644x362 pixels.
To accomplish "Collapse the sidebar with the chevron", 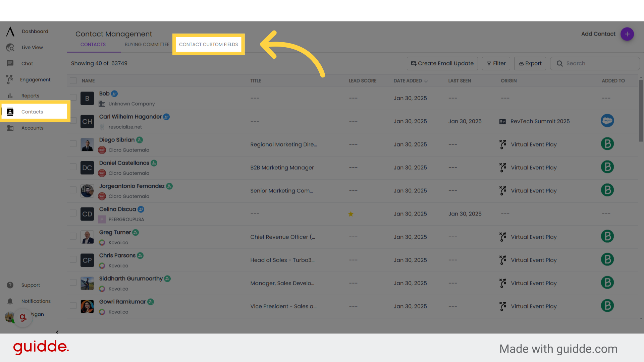I will click(x=57, y=332).
